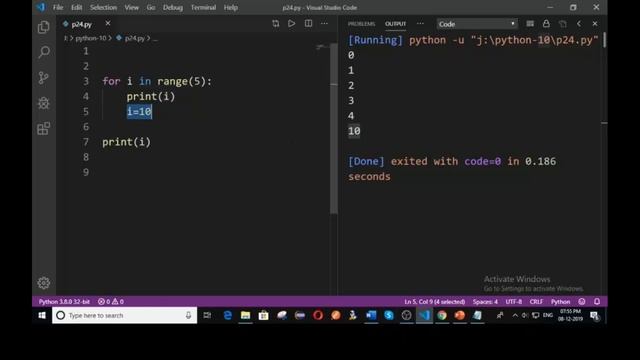Change CRLF end of line sequence
The width and height of the screenshot is (640, 360).
pos(536,302)
